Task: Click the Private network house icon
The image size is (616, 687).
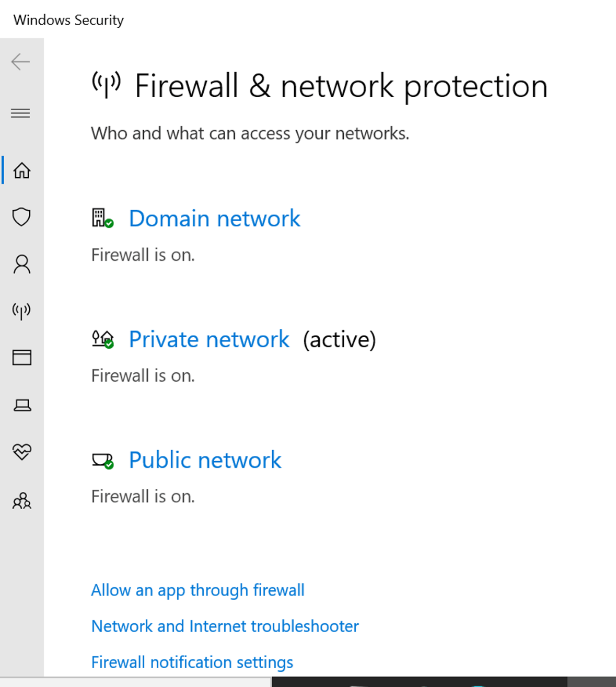Action: pyautogui.click(x=103, y=339)
